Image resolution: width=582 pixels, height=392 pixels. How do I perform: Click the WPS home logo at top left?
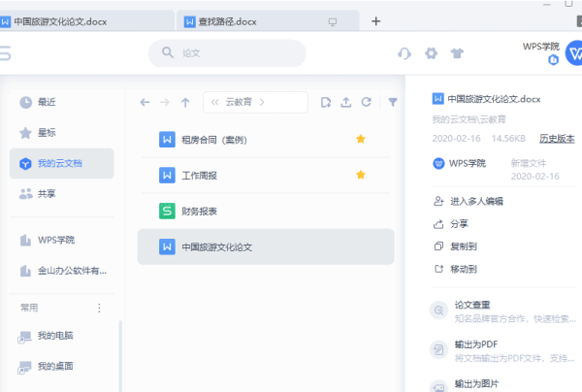click(x=5, y=53)
